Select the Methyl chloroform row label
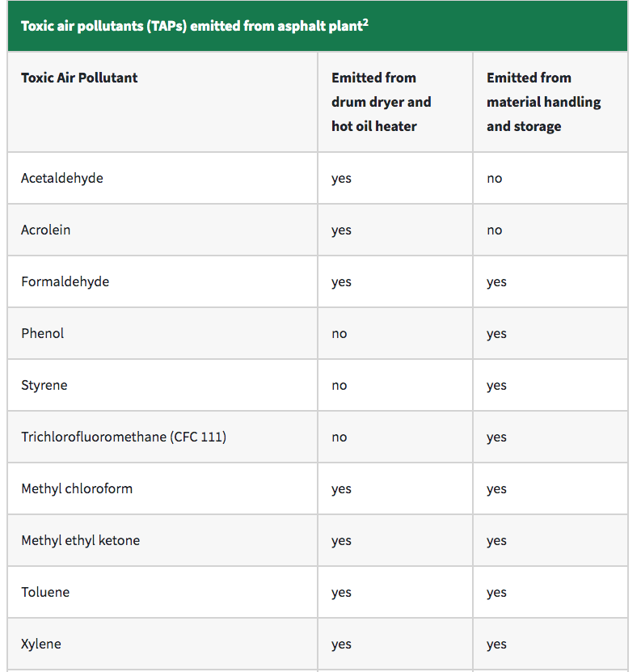 tap(77, 488)
